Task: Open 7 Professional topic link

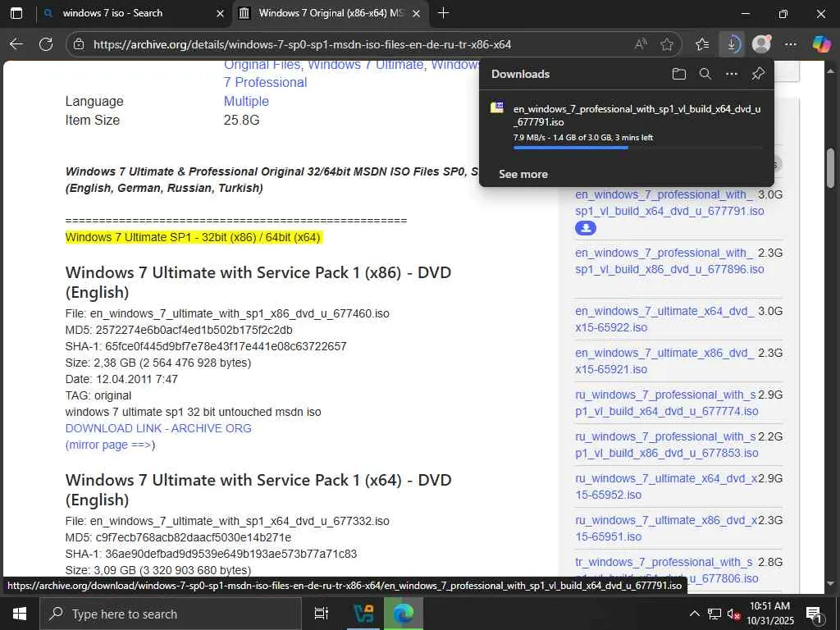Action: click(265, 83)
